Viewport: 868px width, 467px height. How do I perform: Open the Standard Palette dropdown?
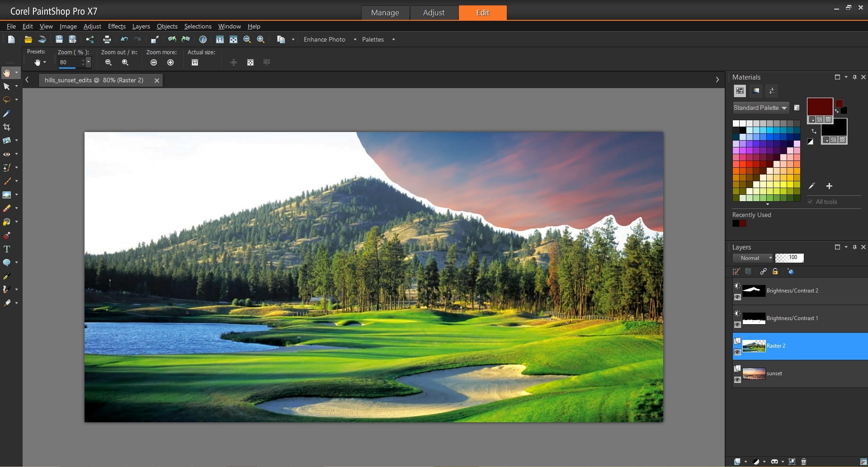point(760,108)
